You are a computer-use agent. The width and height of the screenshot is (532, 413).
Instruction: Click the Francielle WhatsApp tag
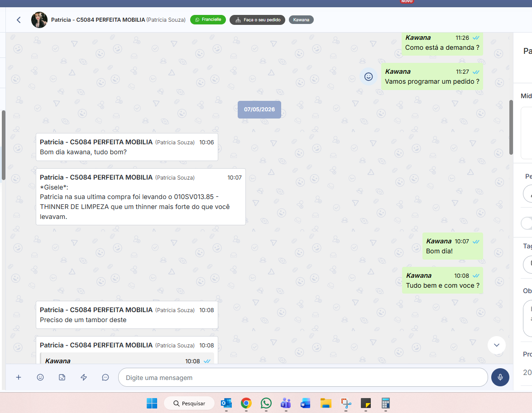click(208, 19)
